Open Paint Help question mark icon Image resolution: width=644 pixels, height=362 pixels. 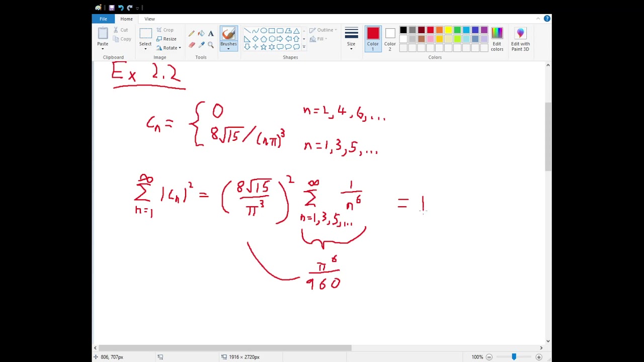click(547, 19)
